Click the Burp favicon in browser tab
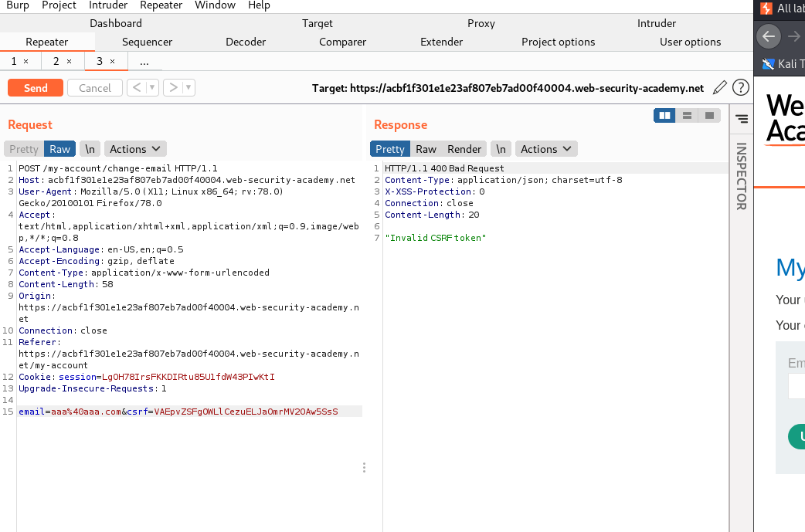The width and height of the screenshot is (805, 532). click(x=766, y=8)
